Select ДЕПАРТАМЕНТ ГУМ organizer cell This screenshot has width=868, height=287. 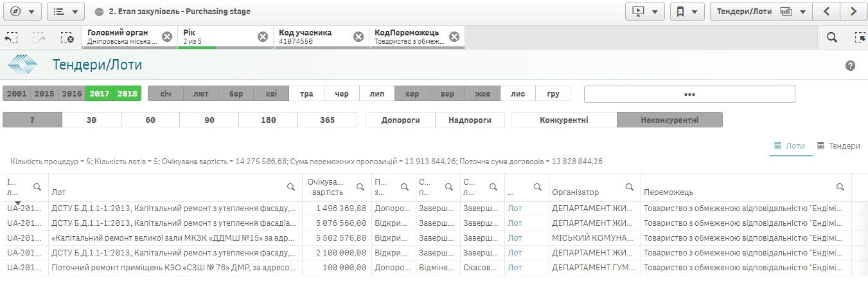595,267
